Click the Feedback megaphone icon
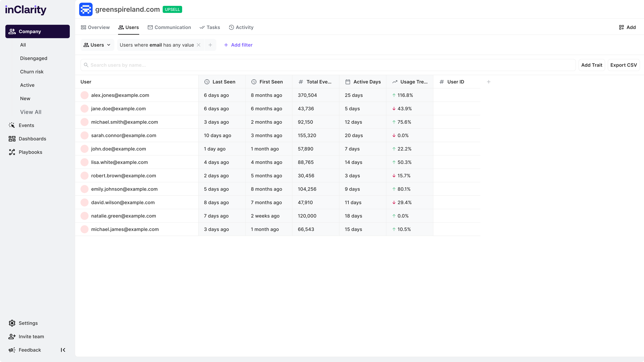The image size is (644, 362). [12, 350]
